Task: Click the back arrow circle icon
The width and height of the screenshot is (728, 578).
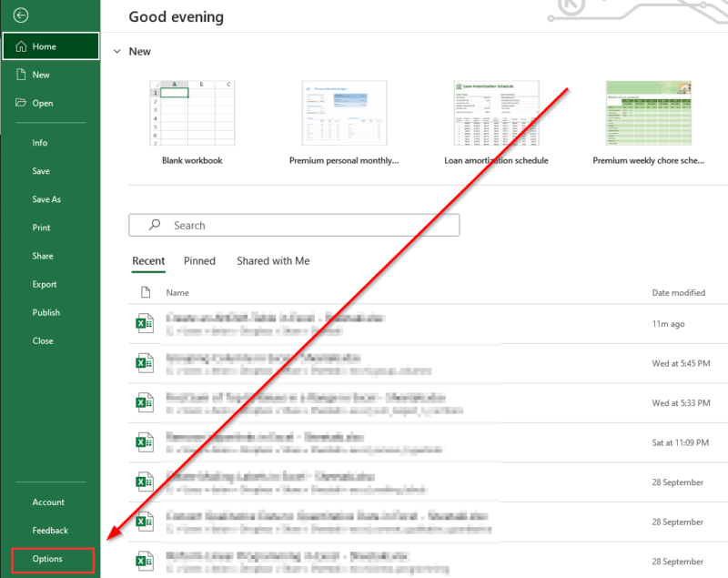Action: [22, 15]
